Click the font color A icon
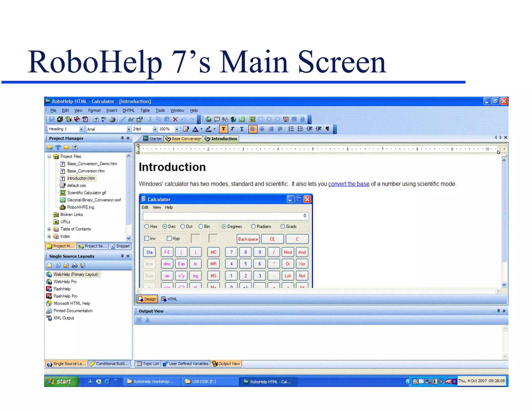The height and width of the screenshot is (411, 532). tap(195, 129)
